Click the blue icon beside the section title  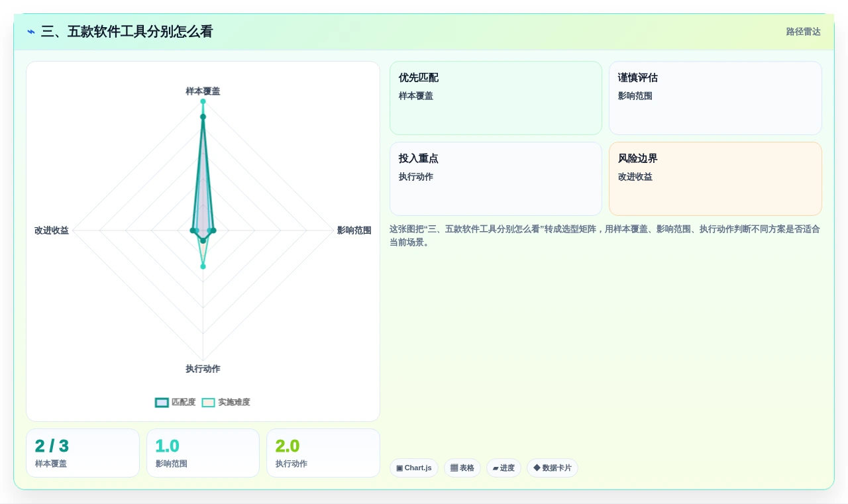tap(31, 32)
